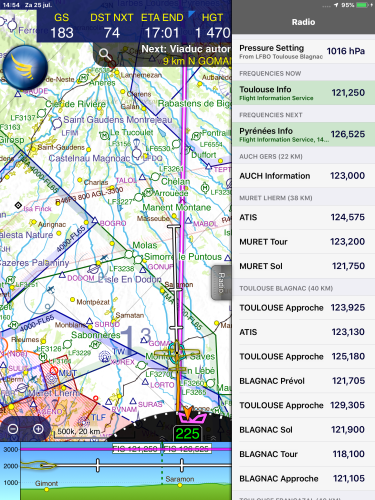Image resolution: width=375 pixels, height=500 pixels.
Task: Tap the magnifying glass search icon
Action: point(105,54)
